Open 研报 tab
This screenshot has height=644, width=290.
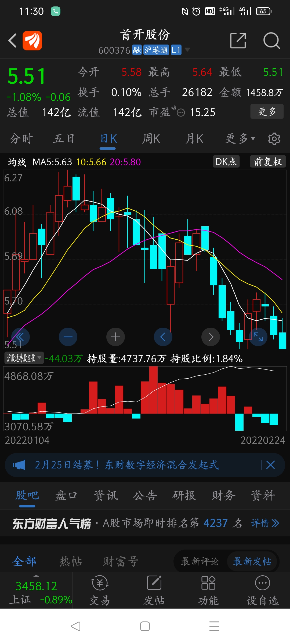click(x=184, y=495)
